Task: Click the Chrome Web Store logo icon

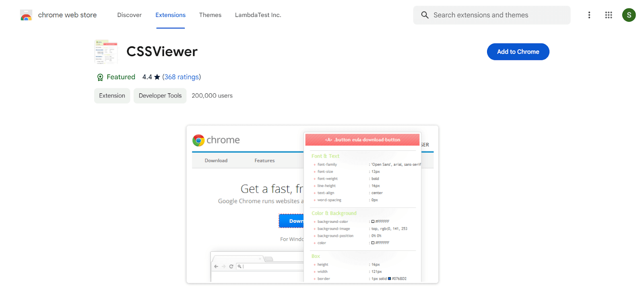Action: (x=26, y=15)
